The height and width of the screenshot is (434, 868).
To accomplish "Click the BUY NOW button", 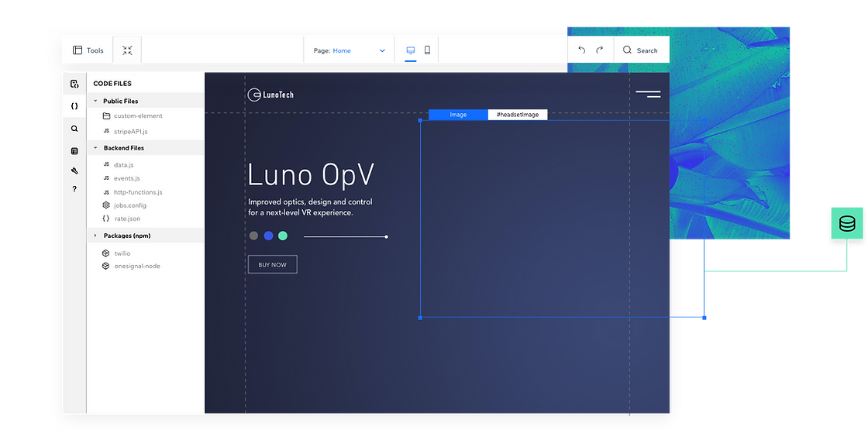I will (272, 264).
